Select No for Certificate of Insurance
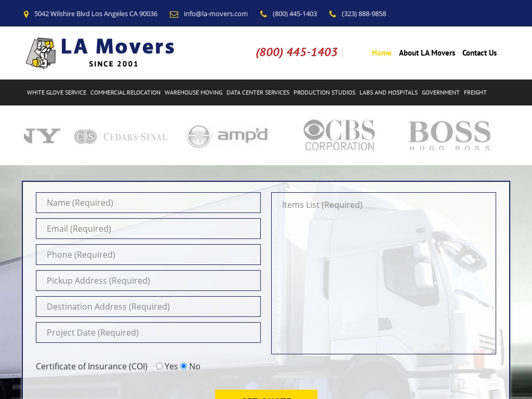 [x=183, y=366]
